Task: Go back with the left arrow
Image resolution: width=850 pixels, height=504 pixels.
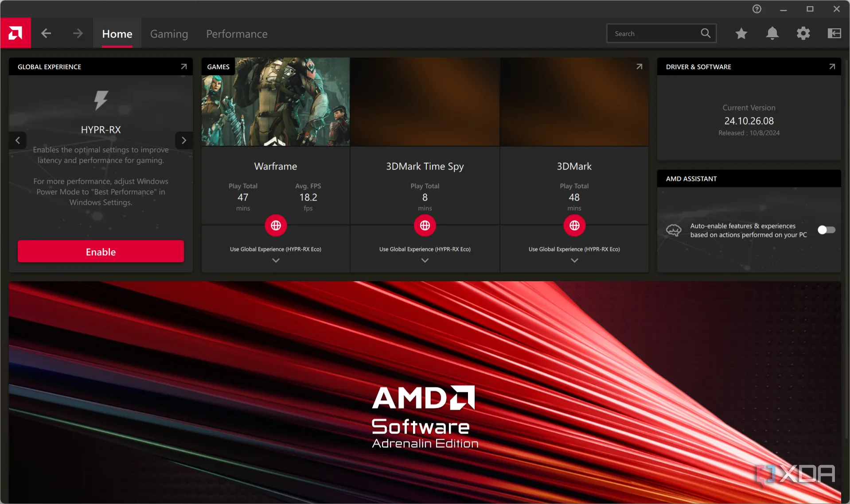Action: (46, 34)
